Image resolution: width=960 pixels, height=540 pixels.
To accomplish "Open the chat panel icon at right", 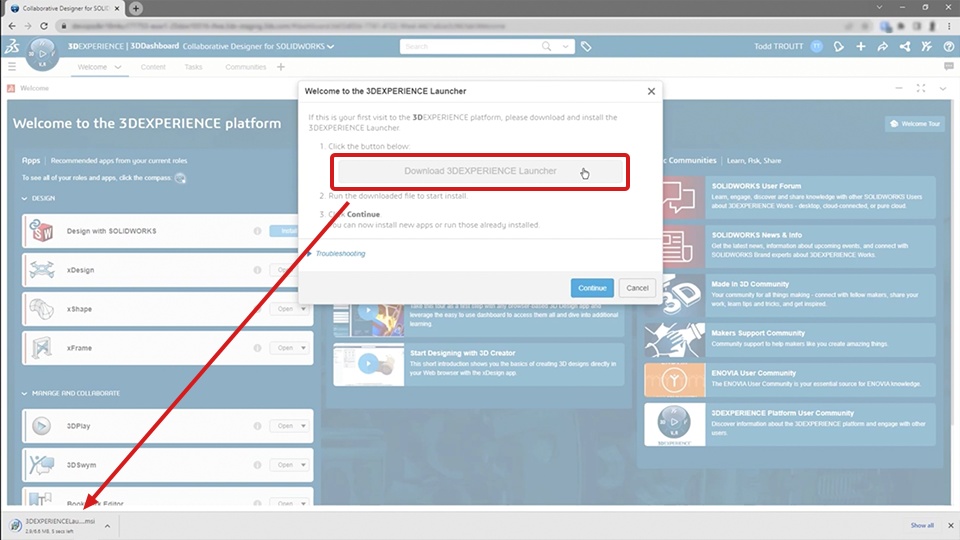I will click(948, 66).
